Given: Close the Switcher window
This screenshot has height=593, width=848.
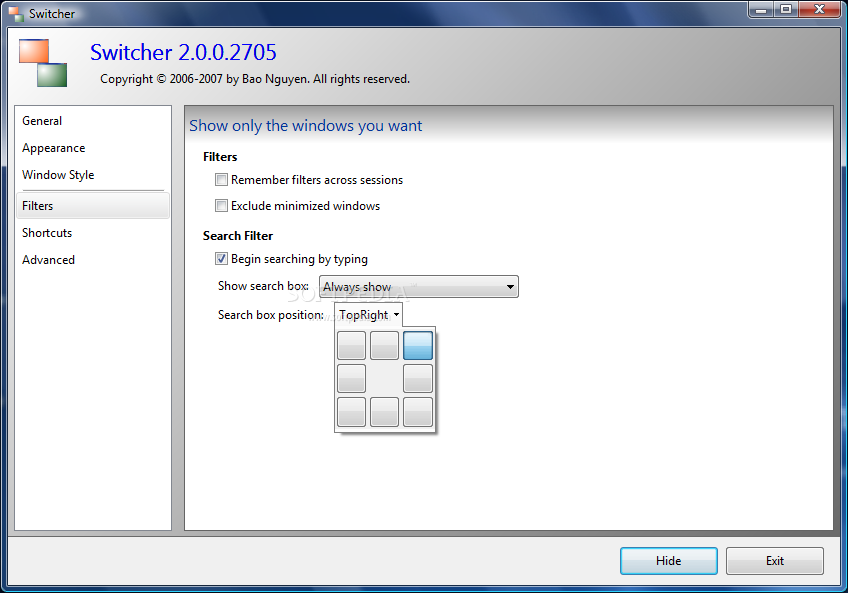Looking at the screenshot, I should click(820, 10).
